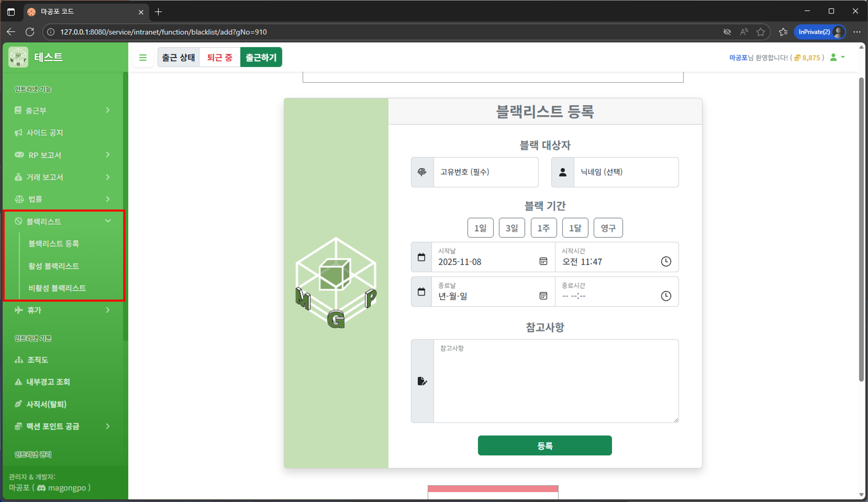Click the fingerprint icon beside 고유번호 field
The width and height of the screenshot is (868, 502).
coord(422,172)
